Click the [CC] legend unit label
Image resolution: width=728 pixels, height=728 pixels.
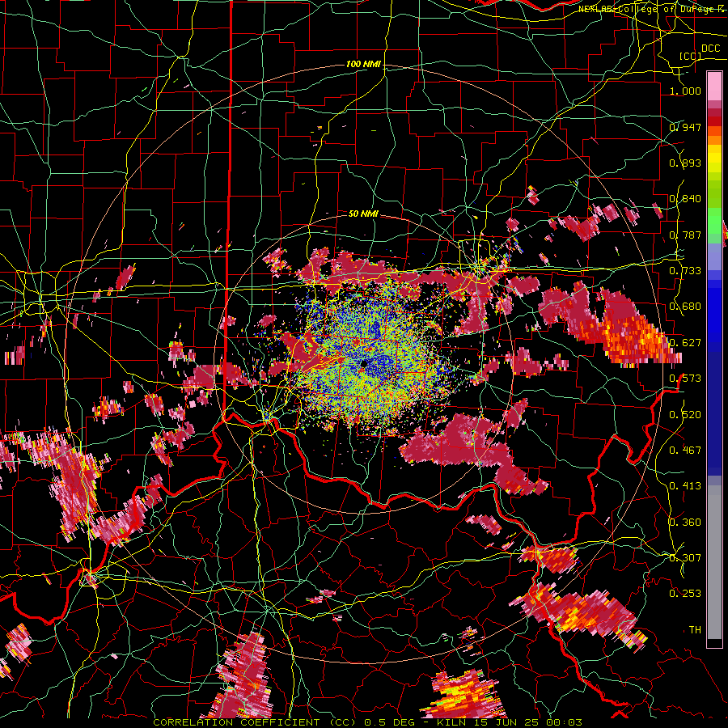(x=690, y=56)
